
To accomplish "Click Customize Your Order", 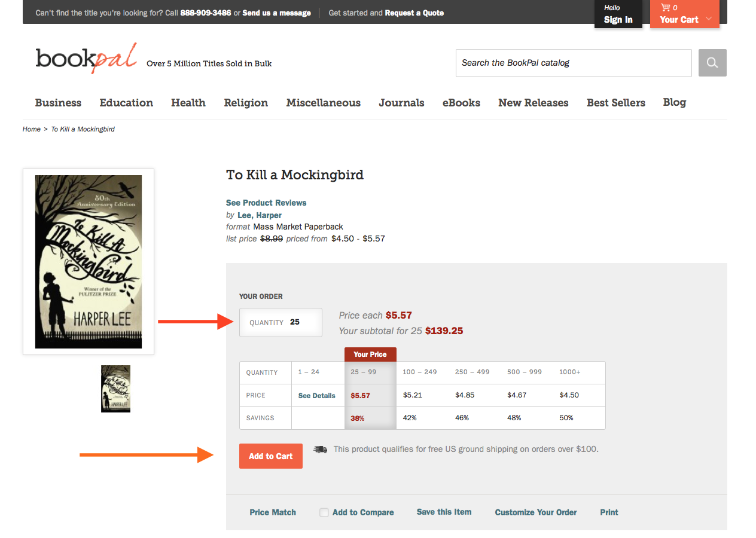I will pos(536,512).
